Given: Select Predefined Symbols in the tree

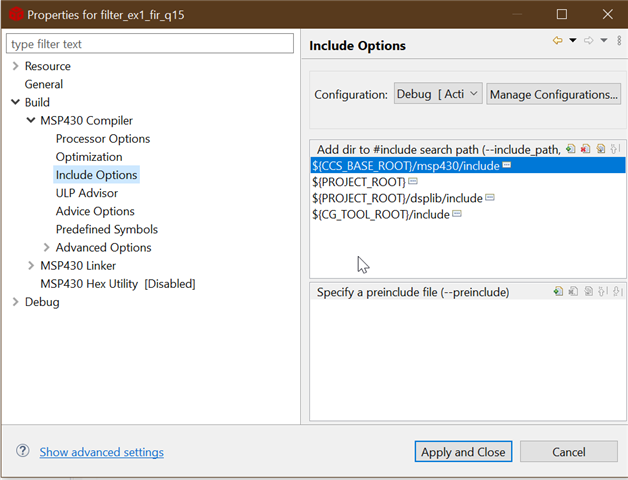Looking at the screenshot, I should click(x=107, y=229).
